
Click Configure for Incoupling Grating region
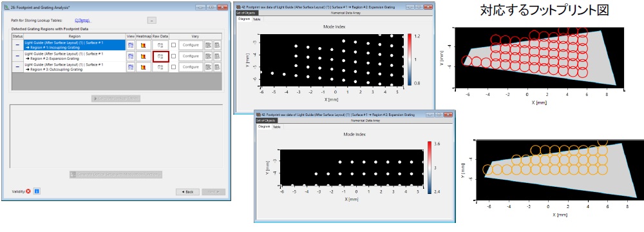click(191, 45)
